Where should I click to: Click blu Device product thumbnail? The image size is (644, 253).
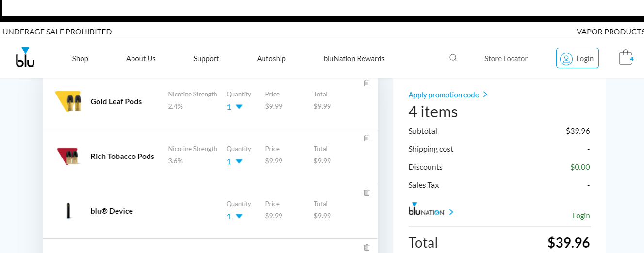point(68,211)
